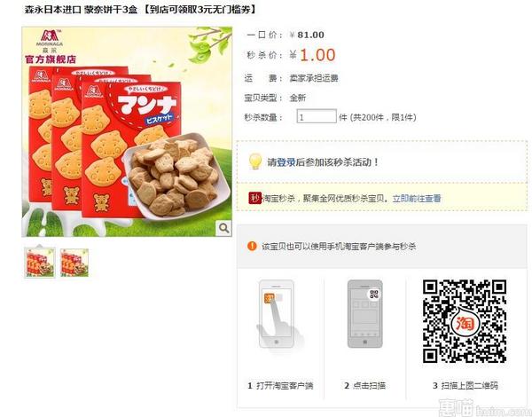Click the 扫描上图二维码 step label

coord(470,385)
